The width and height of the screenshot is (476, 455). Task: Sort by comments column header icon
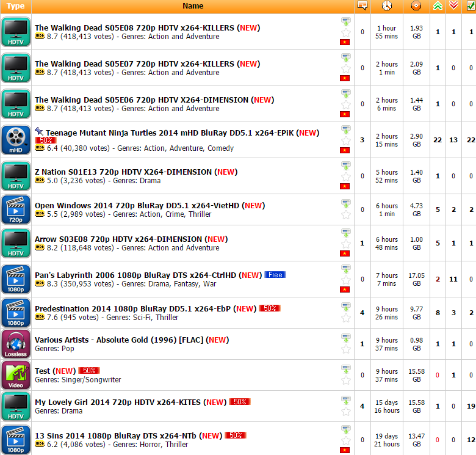click(x=362, y=5)
